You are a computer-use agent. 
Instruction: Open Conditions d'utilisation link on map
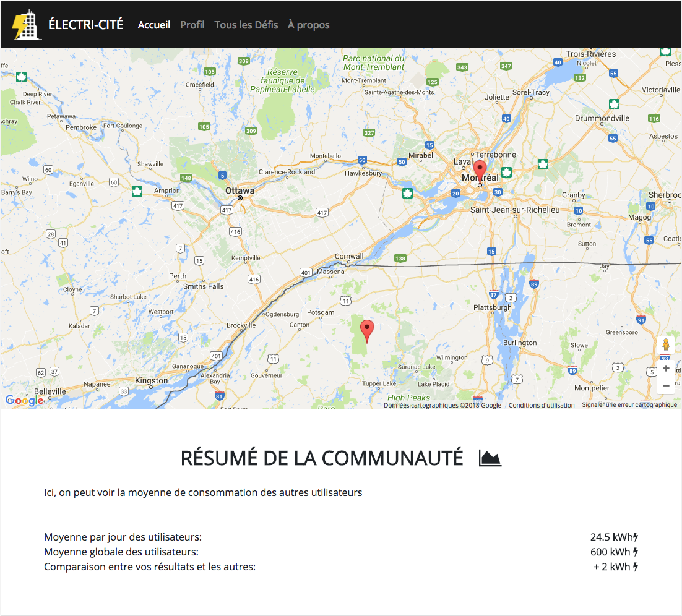click(542, 405)
